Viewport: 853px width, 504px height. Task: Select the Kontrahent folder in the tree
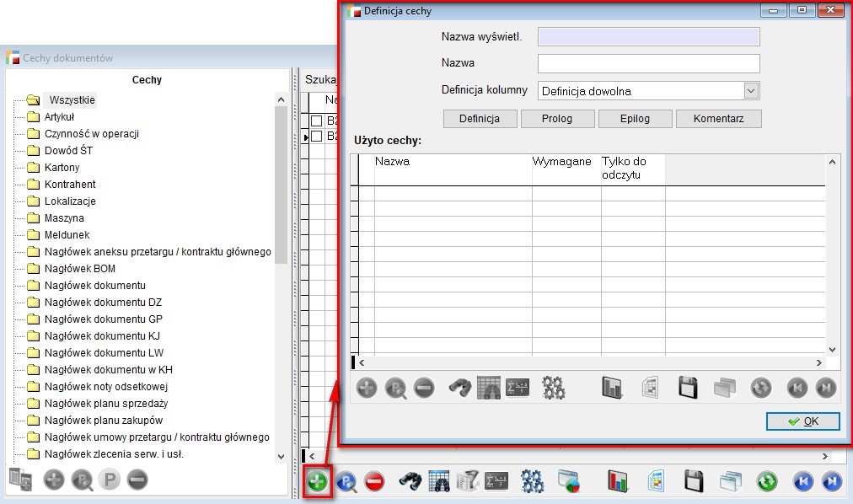click(x=70, y=185)
